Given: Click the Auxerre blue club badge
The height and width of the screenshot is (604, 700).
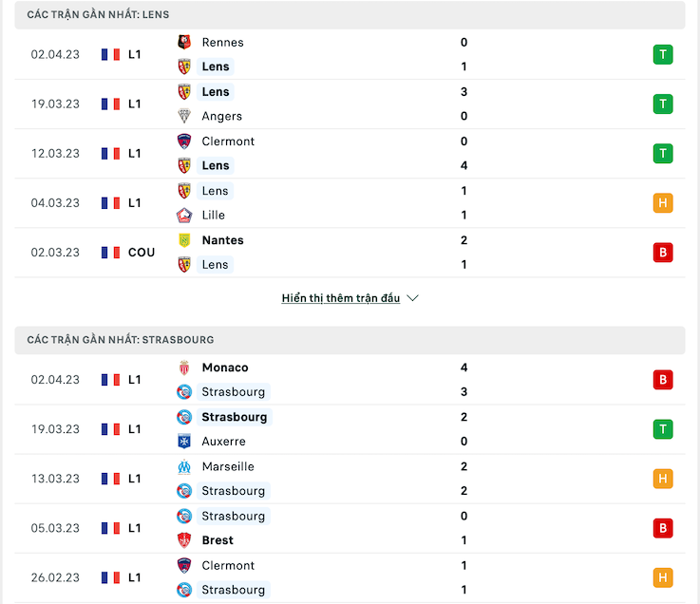Looking at the screenshot, I should click(x=184, y=441).
